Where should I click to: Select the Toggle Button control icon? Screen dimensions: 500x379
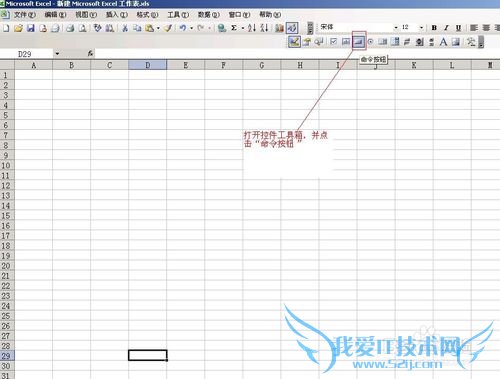click(407, 42)
